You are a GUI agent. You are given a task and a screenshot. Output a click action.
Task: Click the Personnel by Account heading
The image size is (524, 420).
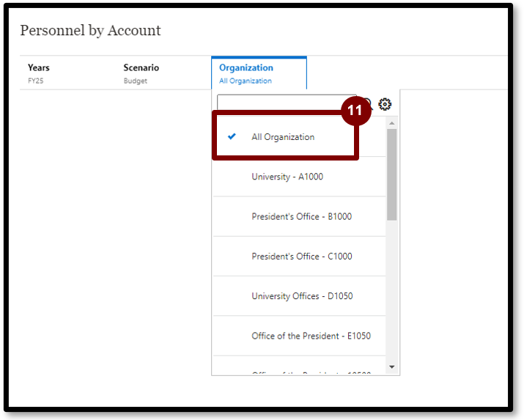tap(90, 31)
